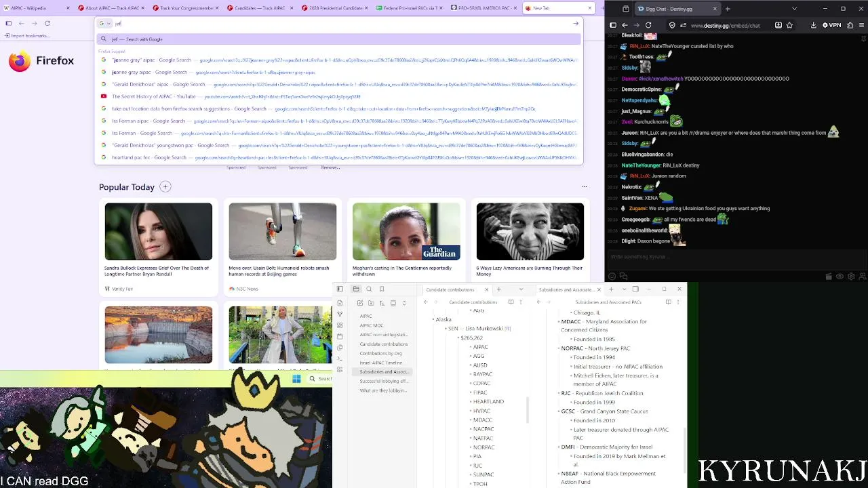This screenshot has height=488, width=868.
Task: Toggle Obsidian left sidebar collapse icon
Action: (340, 289)
